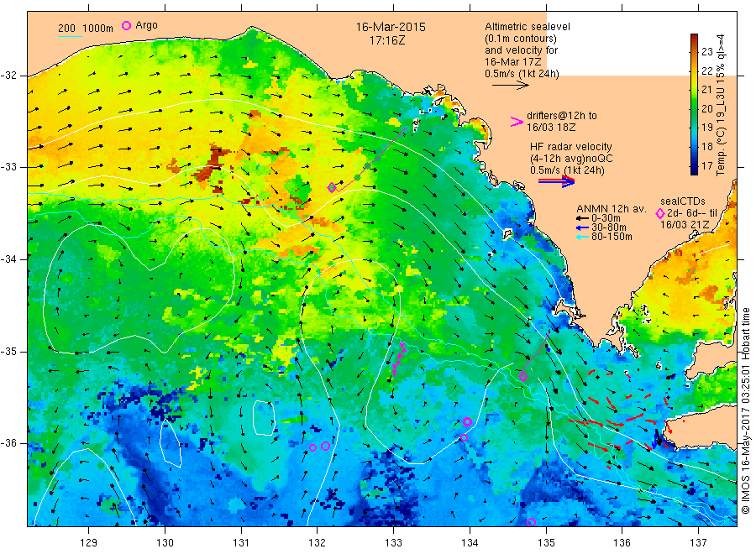Click the black altimetric velocity scale arrow
This screenshot has width=756, height=554.
tap(510, 86)
